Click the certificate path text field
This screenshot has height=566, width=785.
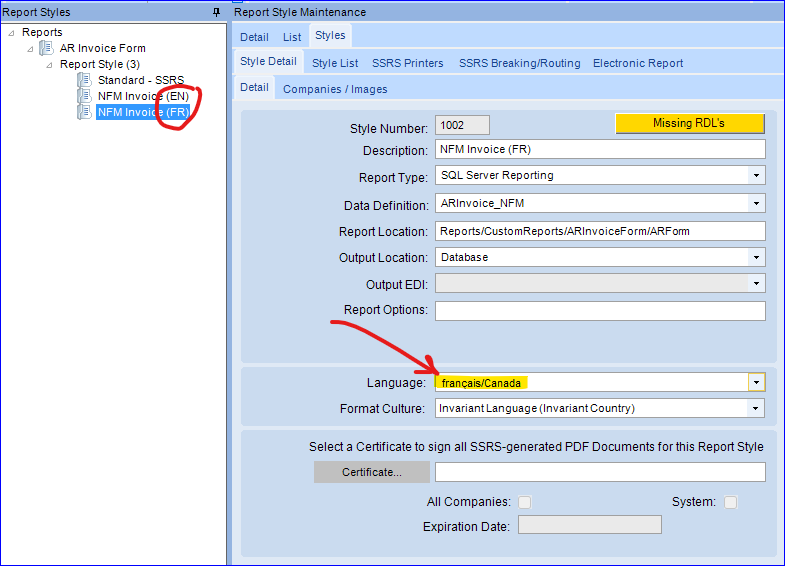click(600, 472)
